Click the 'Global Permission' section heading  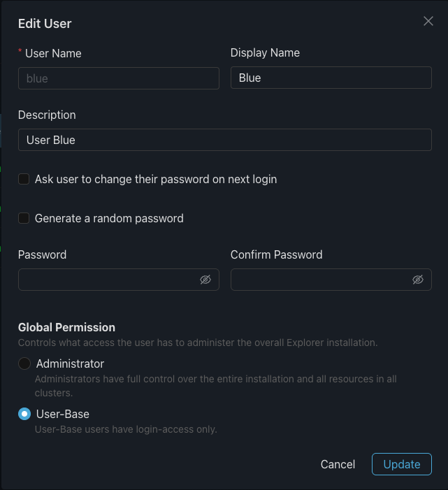pos(66,327)
